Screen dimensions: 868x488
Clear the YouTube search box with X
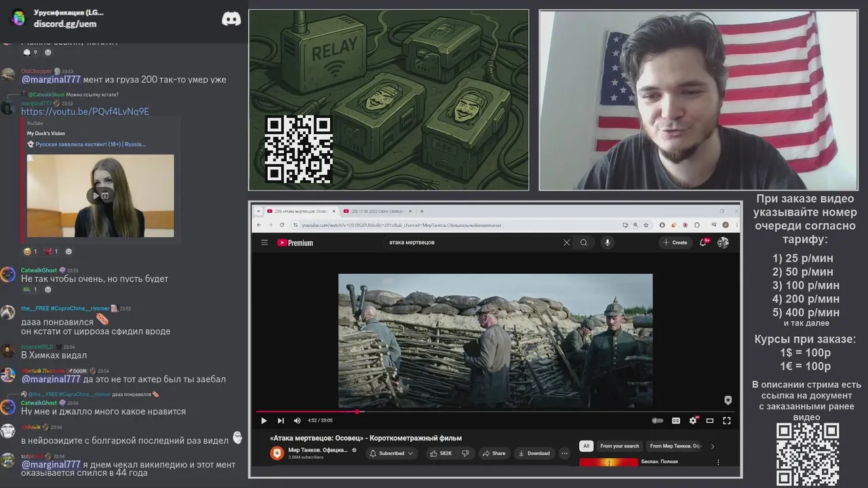coord(567,243)
